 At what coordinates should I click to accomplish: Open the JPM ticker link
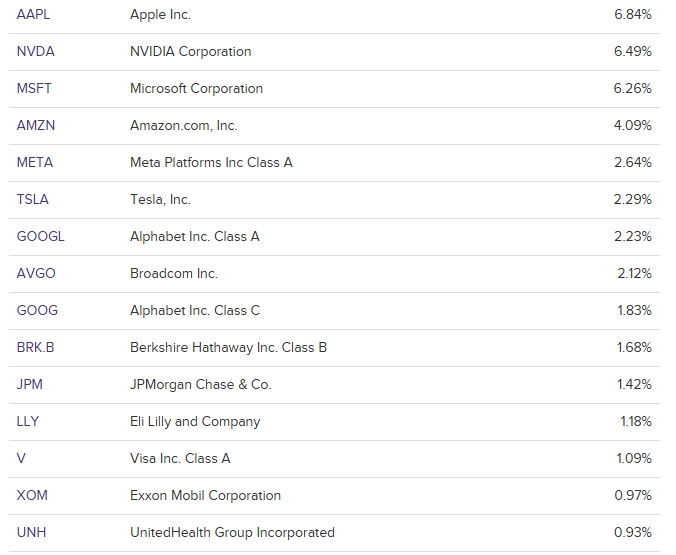(x=30, y=385)
